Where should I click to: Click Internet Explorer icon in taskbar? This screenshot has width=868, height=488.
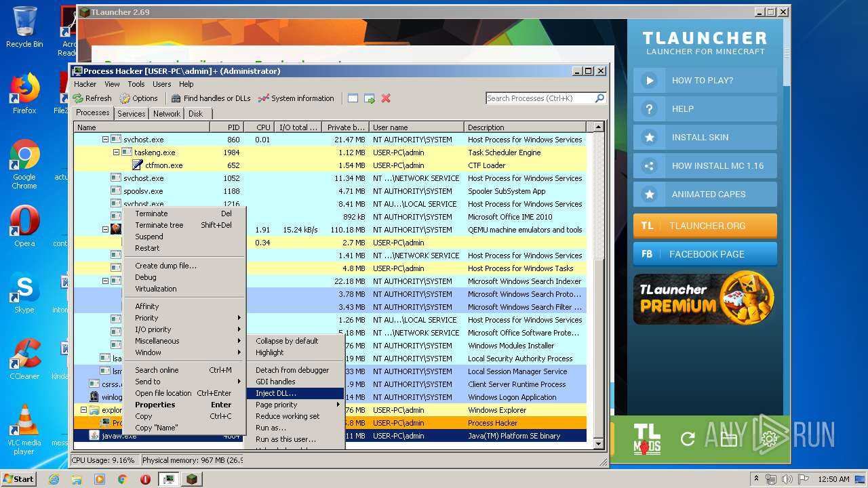click(54, 479)
